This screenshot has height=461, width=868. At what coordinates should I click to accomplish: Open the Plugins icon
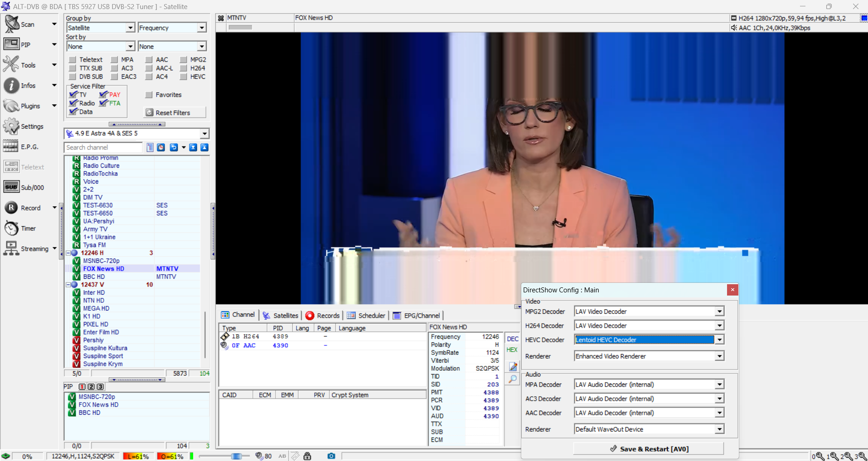11,106
